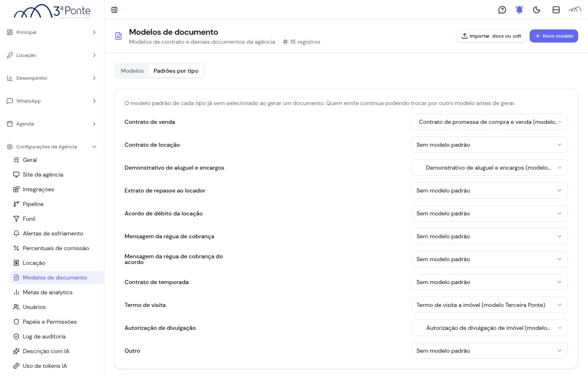Viewport: 588px width, 376px height.
Task: Click the Locação key icon
Action: pos(10,55)
